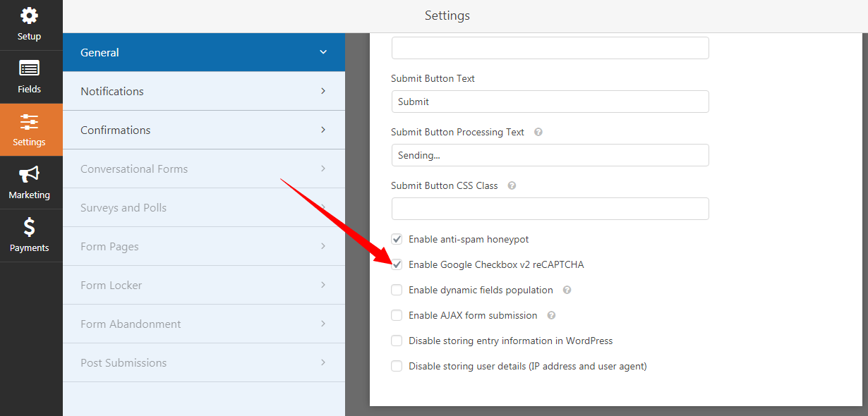This screenshot has width=868, height=416.
Task: Click the Submit Button Text label
Action: point(433,78)
